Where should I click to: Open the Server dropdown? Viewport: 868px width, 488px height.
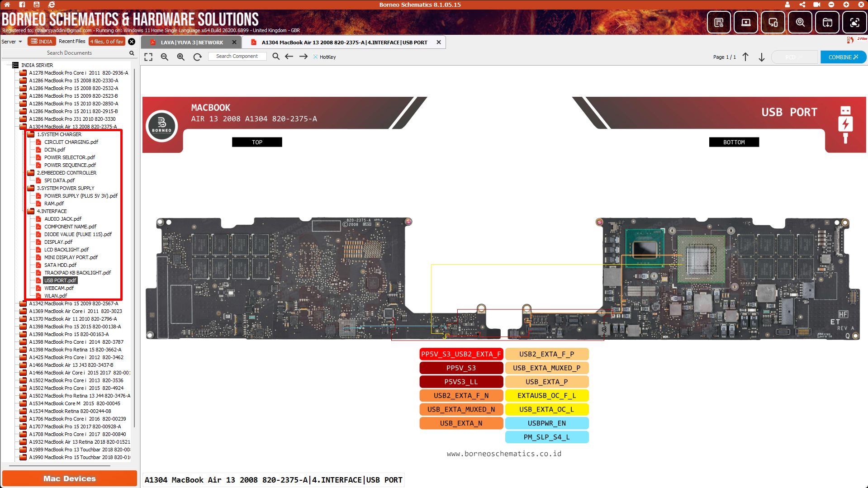12,42
